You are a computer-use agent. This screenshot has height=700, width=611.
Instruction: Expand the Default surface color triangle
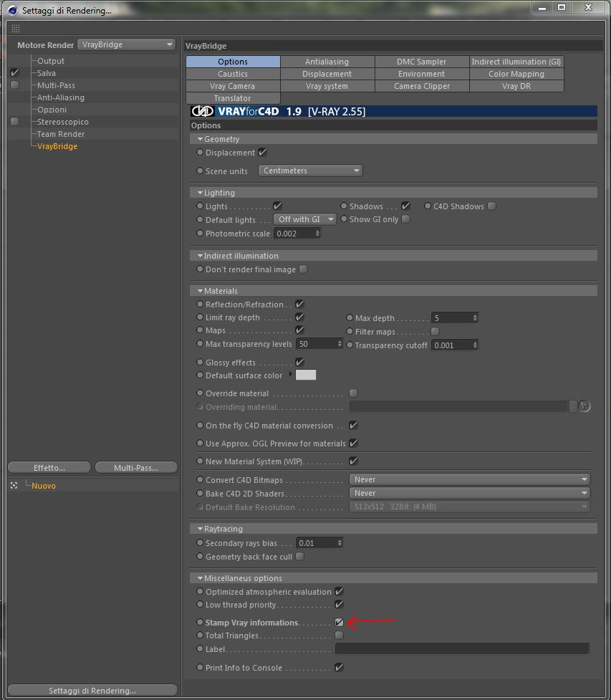click(291, 374)
